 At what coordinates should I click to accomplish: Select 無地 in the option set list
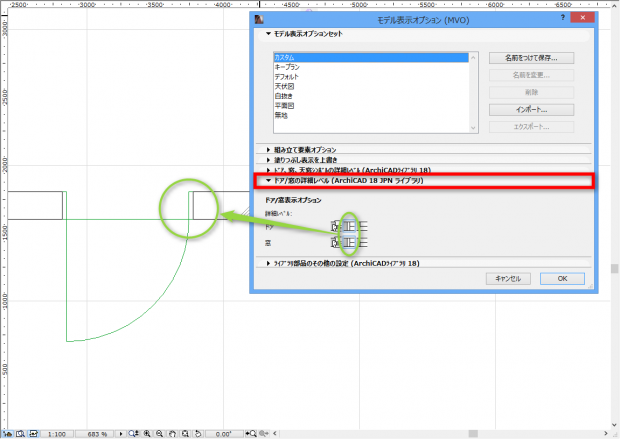(371, 115)
